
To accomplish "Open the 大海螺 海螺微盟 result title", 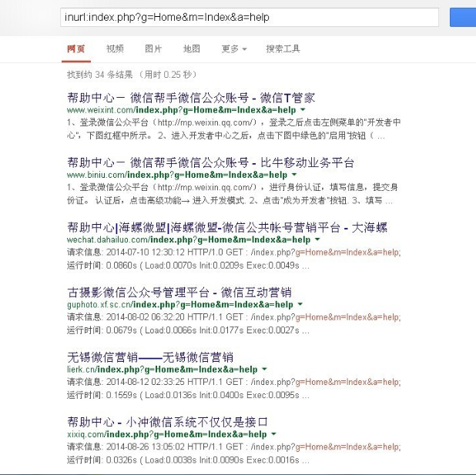I will pos(227,227).
